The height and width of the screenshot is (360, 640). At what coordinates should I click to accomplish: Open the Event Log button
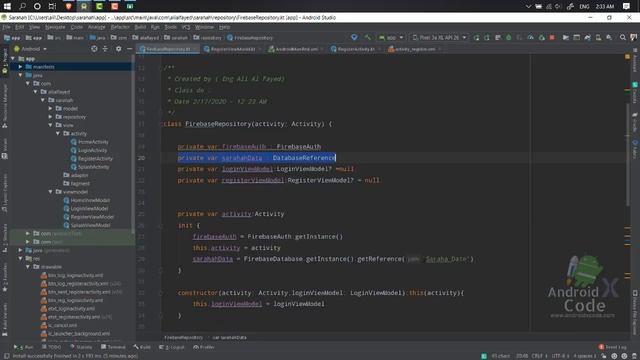tap(613, 347)
